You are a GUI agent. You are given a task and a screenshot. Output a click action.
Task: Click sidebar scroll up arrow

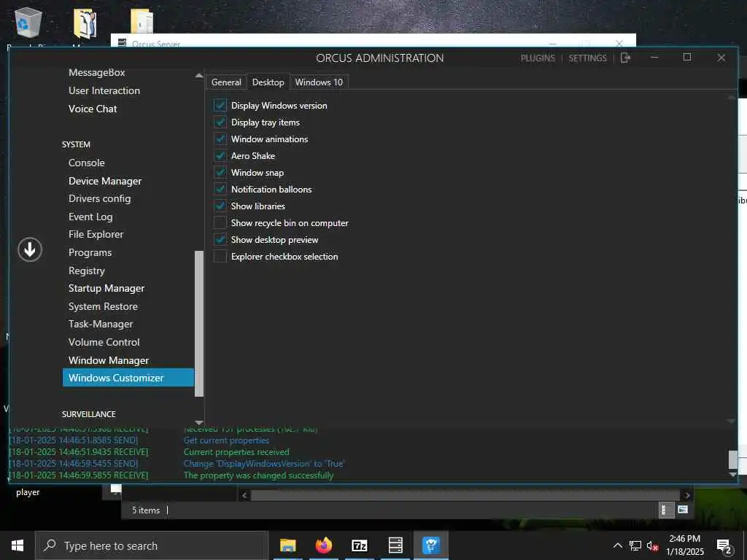coord(199,76)
